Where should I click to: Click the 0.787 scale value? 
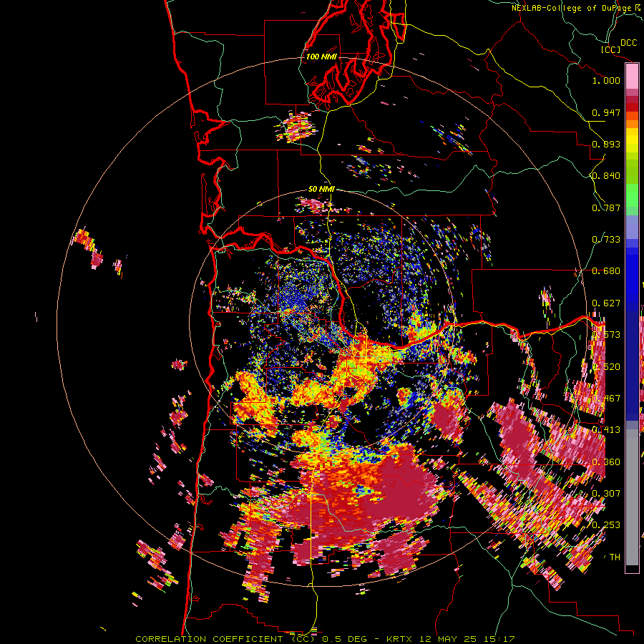coord(606,208)
